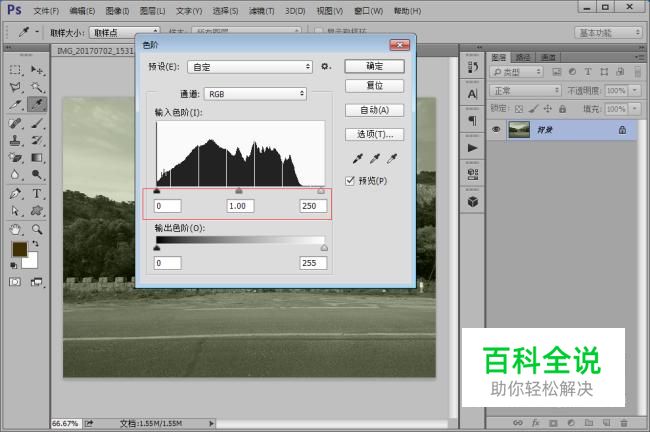This screenshot has width=650, height=432.
Task: Toggle pixel layer filter in Layers panel
Action: point(557,72)
